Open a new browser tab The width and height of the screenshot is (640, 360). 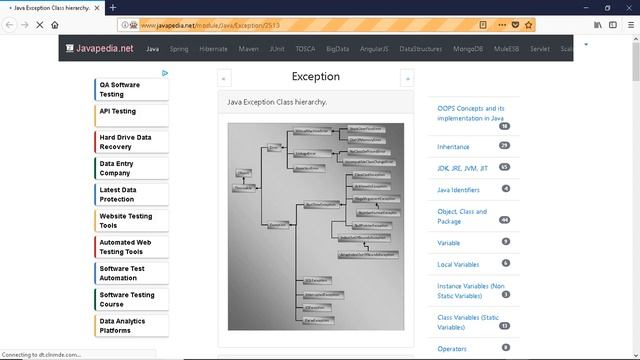pyautogui.click(x=113, y=7)
